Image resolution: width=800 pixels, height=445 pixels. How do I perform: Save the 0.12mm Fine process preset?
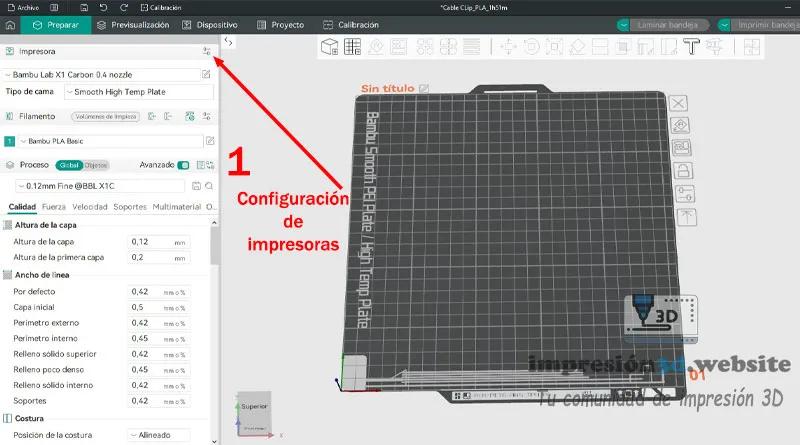coord(196,186)
